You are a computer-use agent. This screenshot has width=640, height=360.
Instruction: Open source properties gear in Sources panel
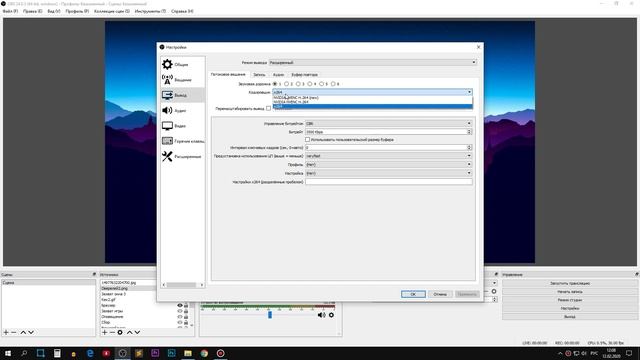tap(120, 332)
